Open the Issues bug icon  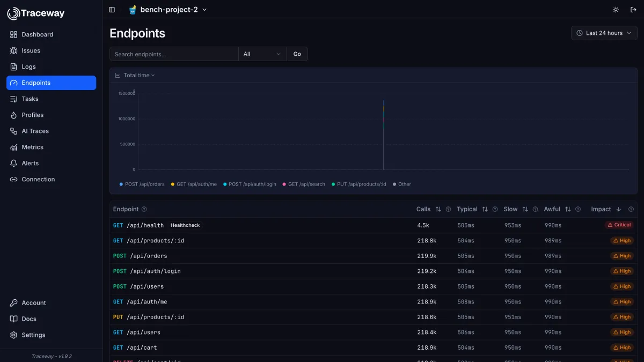13,50
